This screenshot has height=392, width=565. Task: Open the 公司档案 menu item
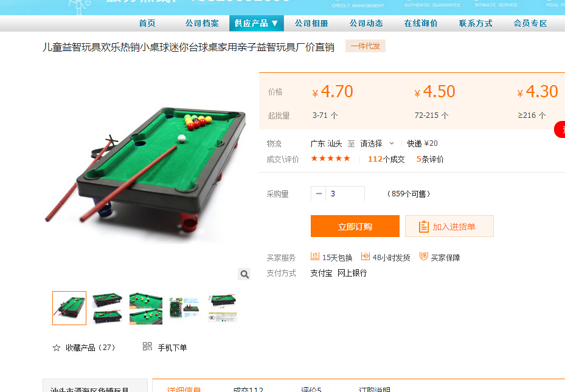click(x=202, y=23)
